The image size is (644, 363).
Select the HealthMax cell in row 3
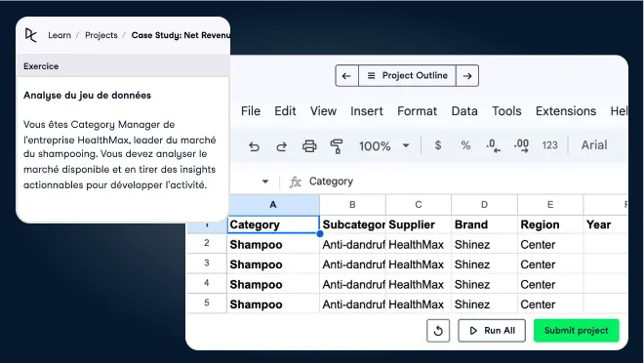418,264
